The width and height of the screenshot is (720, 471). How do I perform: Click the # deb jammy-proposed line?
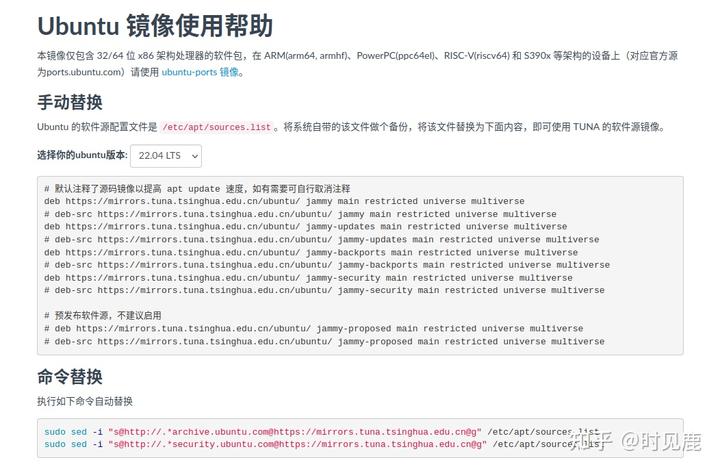314,329
